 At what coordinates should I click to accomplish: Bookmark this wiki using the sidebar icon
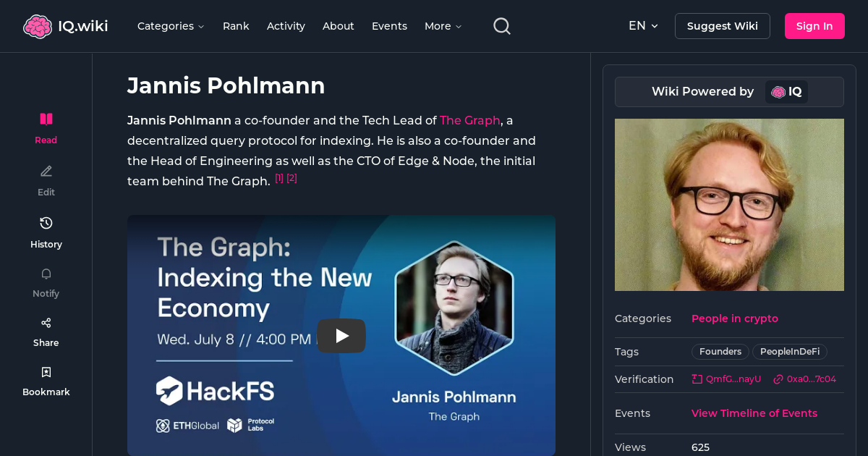(x=46, y=371)
